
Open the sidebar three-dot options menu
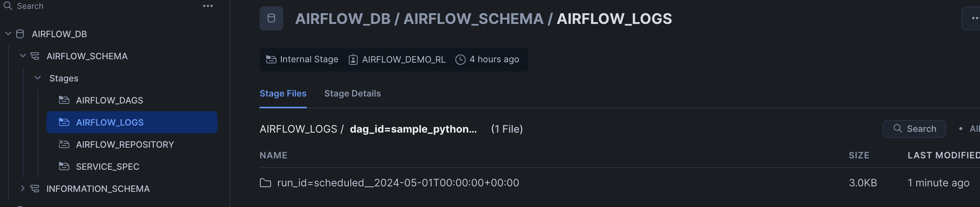coord(208,6)
